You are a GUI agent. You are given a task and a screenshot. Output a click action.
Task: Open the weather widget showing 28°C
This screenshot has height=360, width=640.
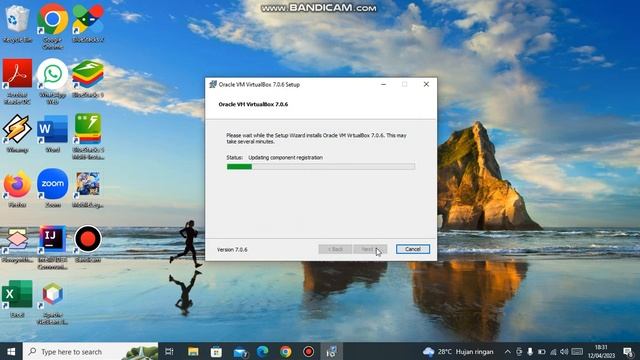click(x=458, y=351)
